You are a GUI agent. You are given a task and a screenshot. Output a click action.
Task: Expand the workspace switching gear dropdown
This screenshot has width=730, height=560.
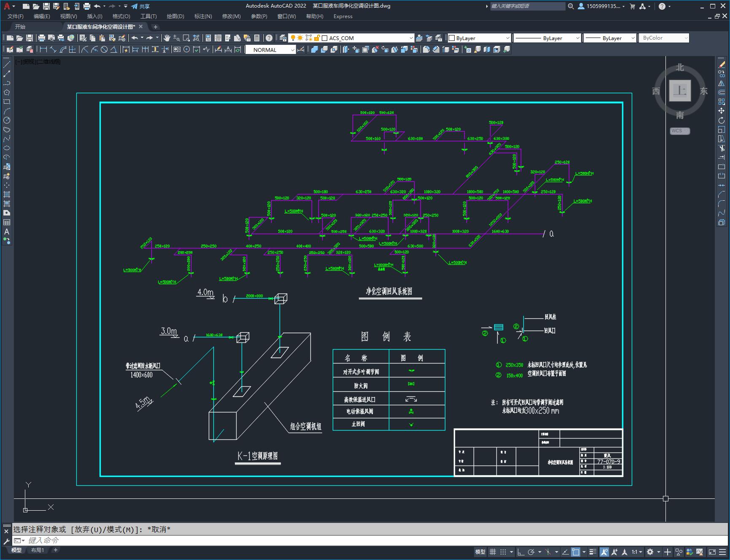[x=659, y=552]
